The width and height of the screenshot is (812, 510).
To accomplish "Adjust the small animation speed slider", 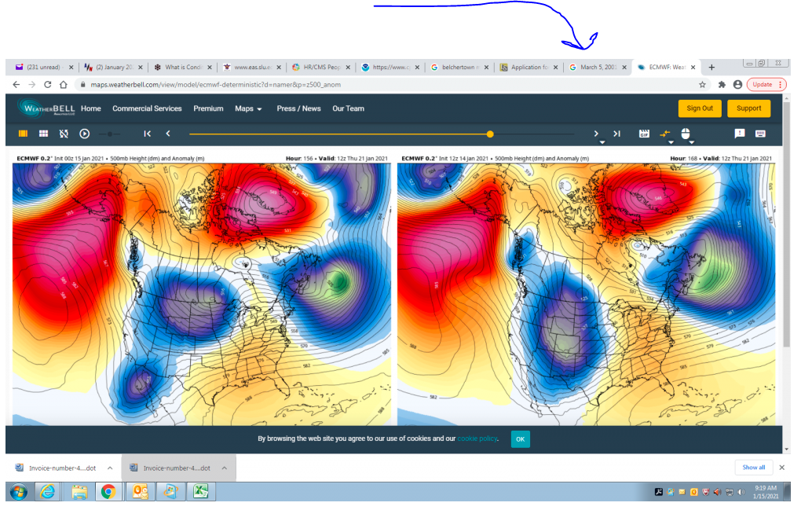I will tap(110, 134).
